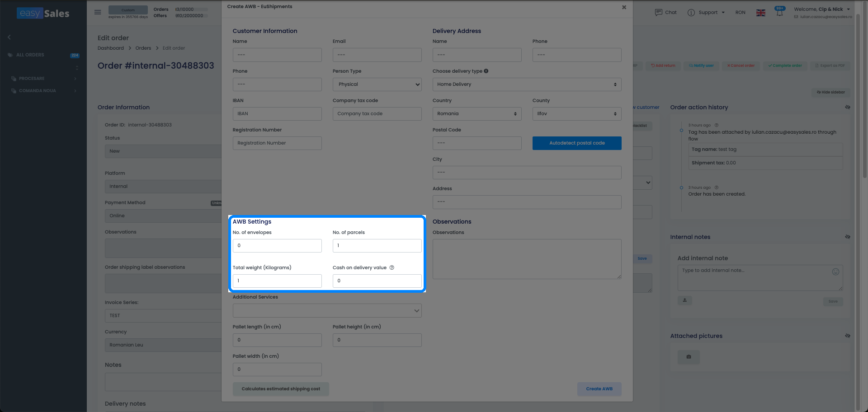Viewport: 868px width, 412px height.
Task: Close the Create AWB dialog
Action: (624, 7)
